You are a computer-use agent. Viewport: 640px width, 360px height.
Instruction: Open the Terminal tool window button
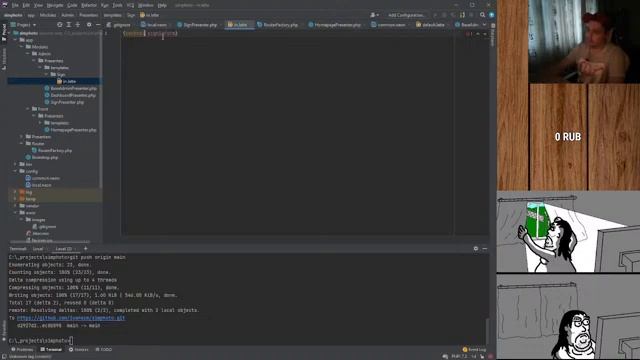pyautogui.click(x=51, y=350)
